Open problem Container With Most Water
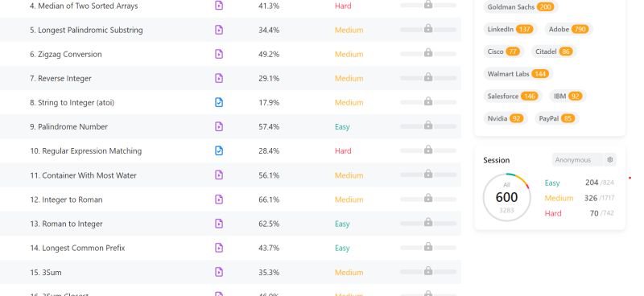The height and width of the screenshot is (296, 644). (83, 175)
